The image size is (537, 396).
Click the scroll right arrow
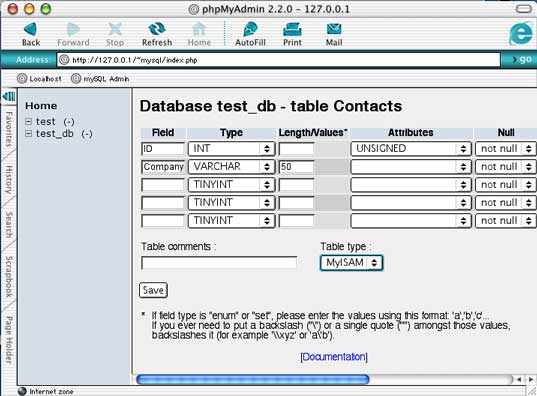(x=530, y=379)
